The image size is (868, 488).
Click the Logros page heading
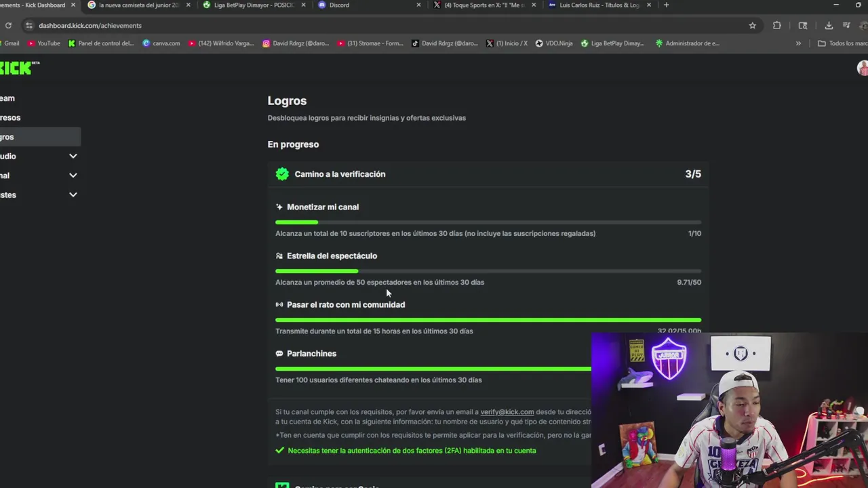coord(287,100)
